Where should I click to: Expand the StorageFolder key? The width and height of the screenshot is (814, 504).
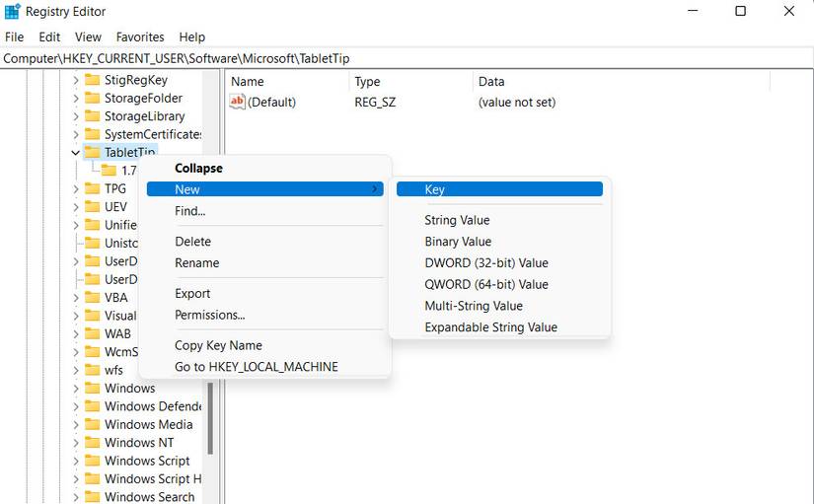(x=76, y=98)
